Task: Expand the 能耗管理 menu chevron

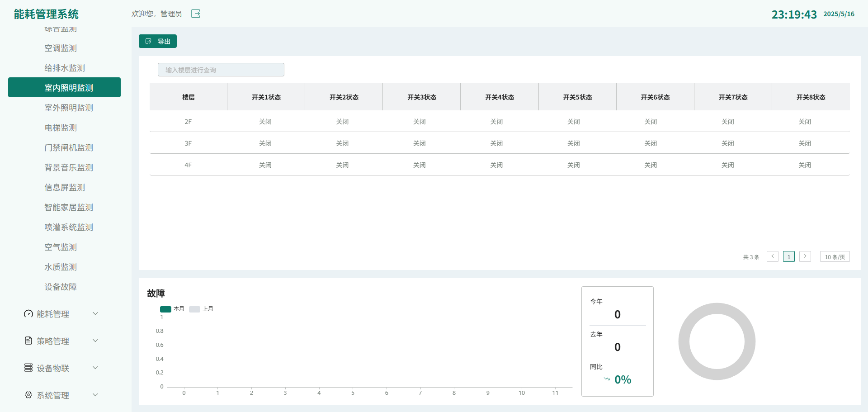Action: (95, 314)
